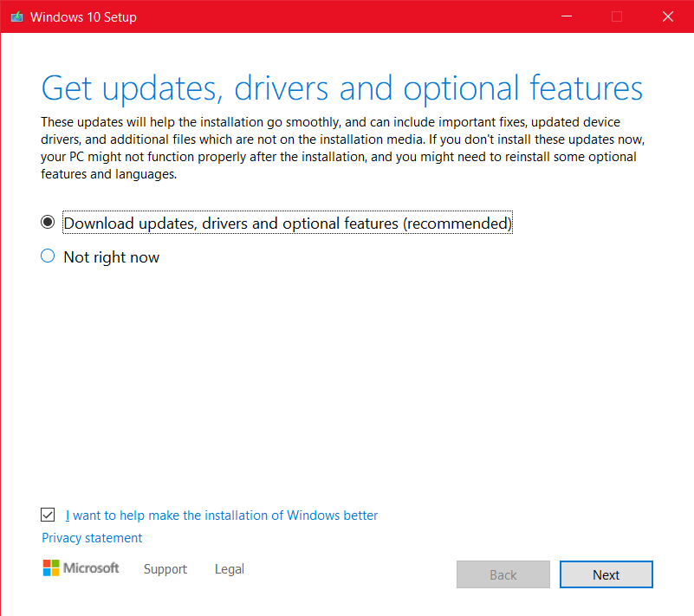
Task: Click the greyed-out maximize button
Action: [617, 16]
